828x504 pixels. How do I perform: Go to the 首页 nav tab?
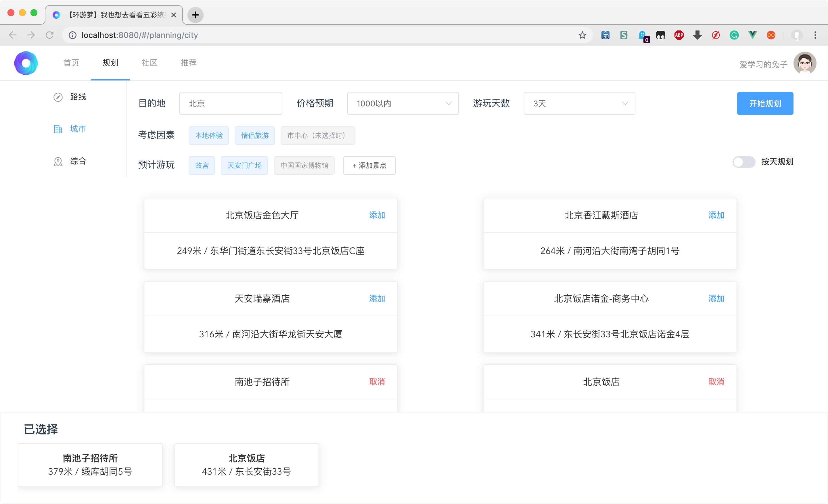(71, 63)
